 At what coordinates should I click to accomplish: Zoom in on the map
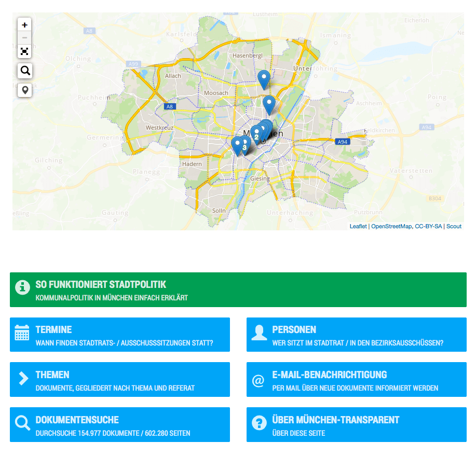[x=24, y=24]
